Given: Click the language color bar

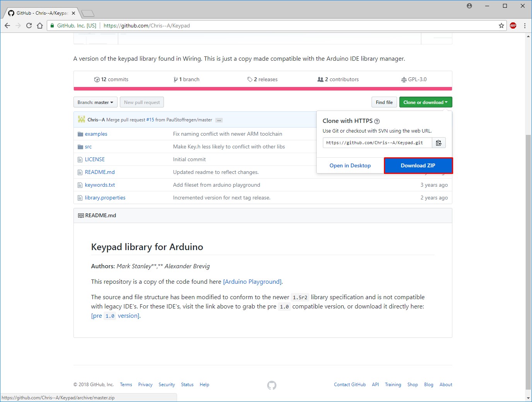Looking at the screenshot, I should (x=263, y=89).
